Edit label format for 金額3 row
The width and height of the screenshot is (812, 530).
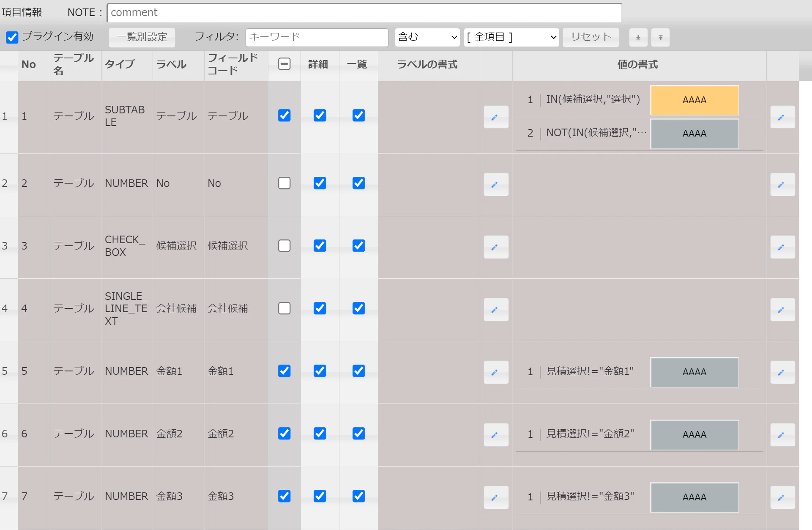pos(496,497)
